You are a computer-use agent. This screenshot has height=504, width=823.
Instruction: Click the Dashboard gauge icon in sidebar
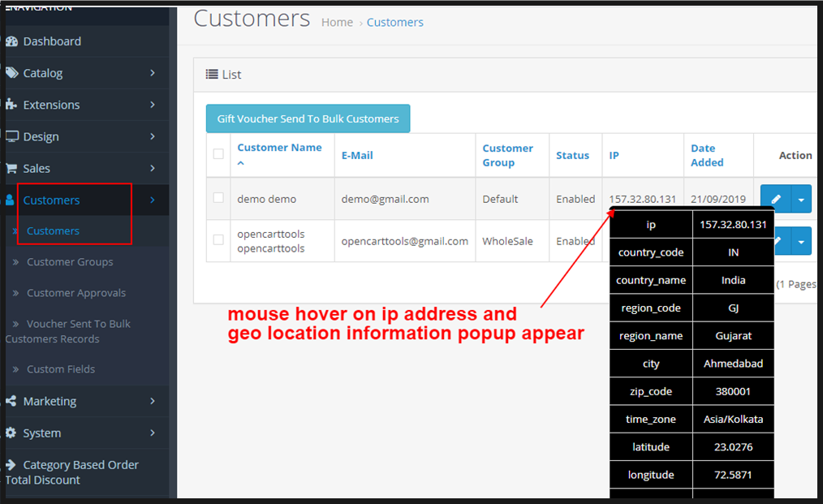click(x=11, y=41)
